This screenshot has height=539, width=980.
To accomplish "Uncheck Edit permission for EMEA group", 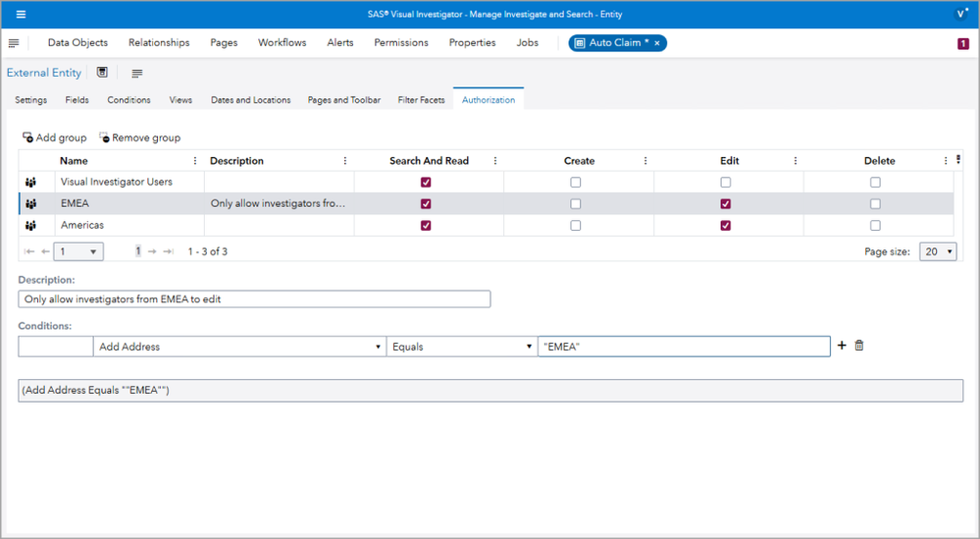I will tap(725, 204).
